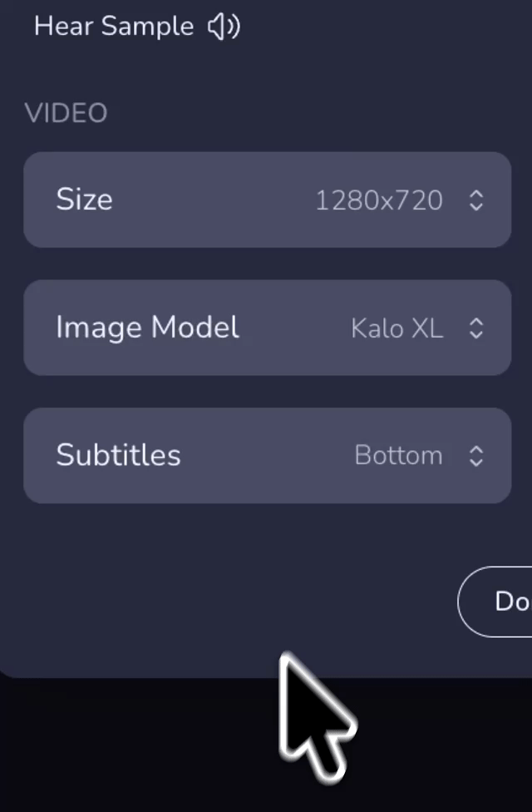Change the Kalo XL image model
532x812 pixels.
[x=397, y=328]
